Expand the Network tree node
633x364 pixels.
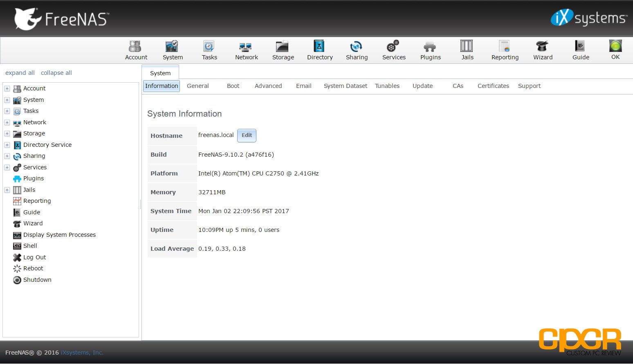tap(7, 122)
